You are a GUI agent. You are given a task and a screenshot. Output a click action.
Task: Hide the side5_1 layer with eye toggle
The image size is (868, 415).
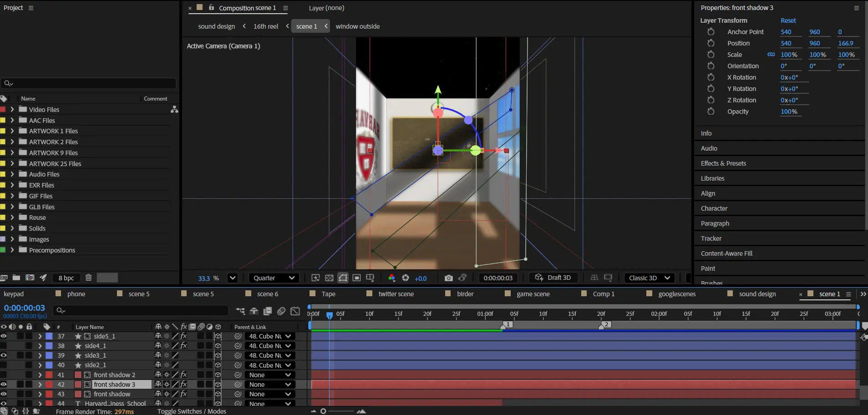point(4,336)
